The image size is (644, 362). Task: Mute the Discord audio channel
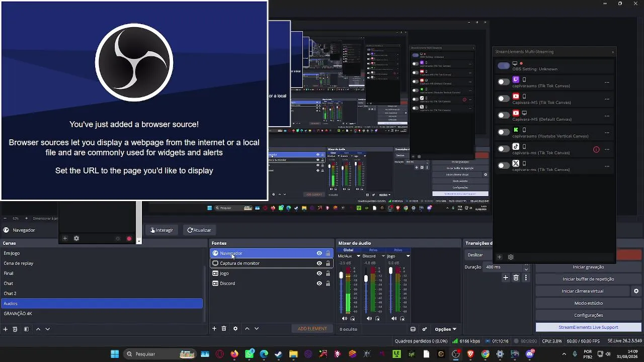point(369,318)
